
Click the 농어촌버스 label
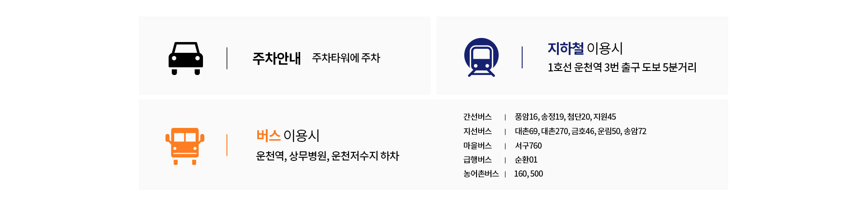click(481, 174)
